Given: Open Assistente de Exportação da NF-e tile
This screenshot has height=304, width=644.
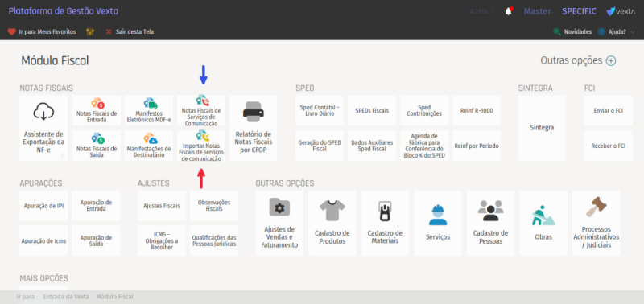Looking at the screenshot, I should coord(43,128).
